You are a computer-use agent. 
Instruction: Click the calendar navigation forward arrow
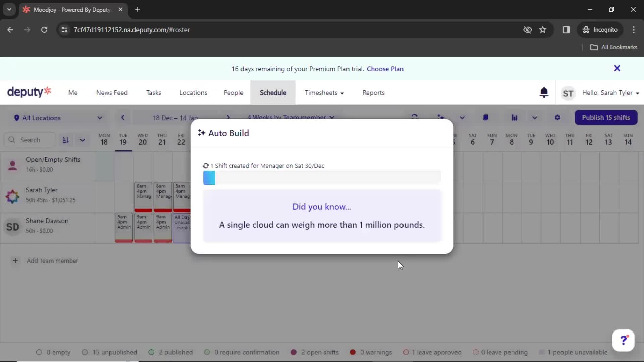click(228, 118)
